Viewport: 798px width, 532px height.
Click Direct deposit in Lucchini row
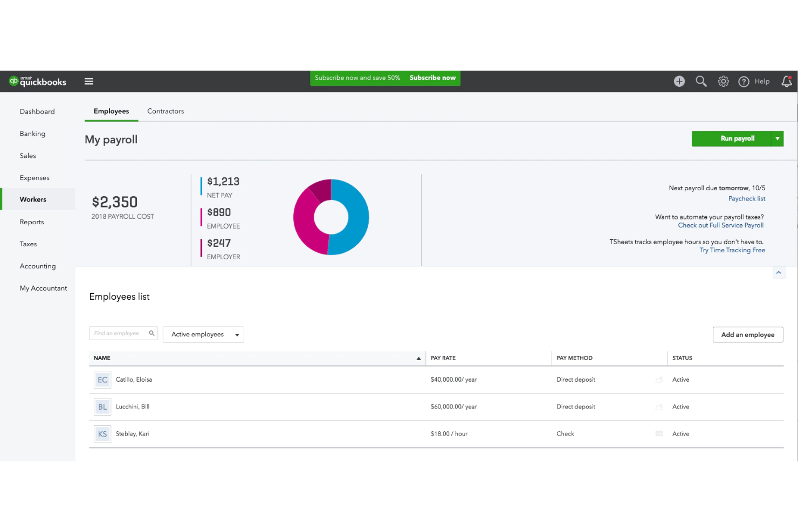point(576,407)
